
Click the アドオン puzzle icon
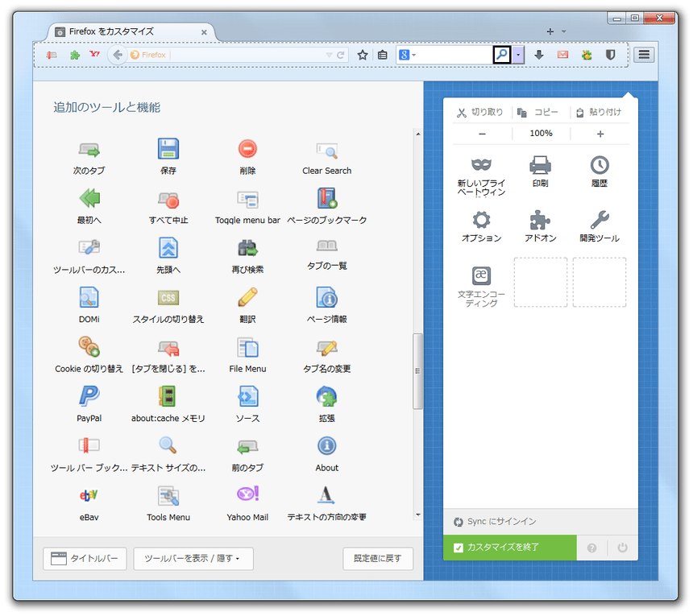[x=540, y=220]
